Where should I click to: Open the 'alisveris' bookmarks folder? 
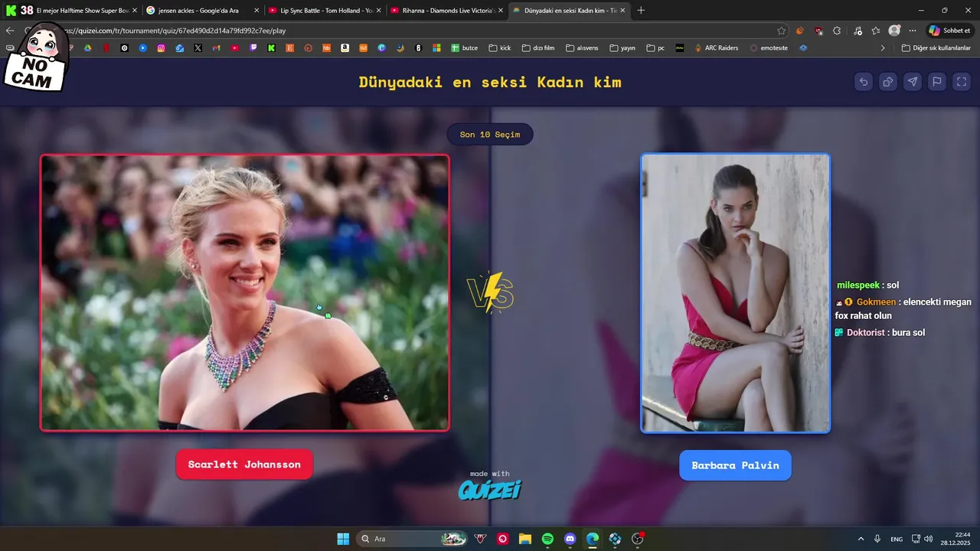(582, 47)
